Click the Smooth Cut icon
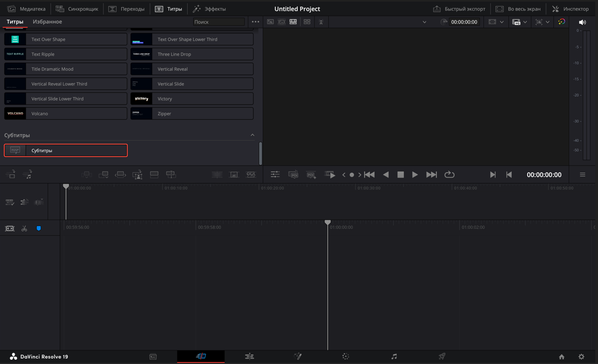This screenshot has height=364, width=598. 250,174
